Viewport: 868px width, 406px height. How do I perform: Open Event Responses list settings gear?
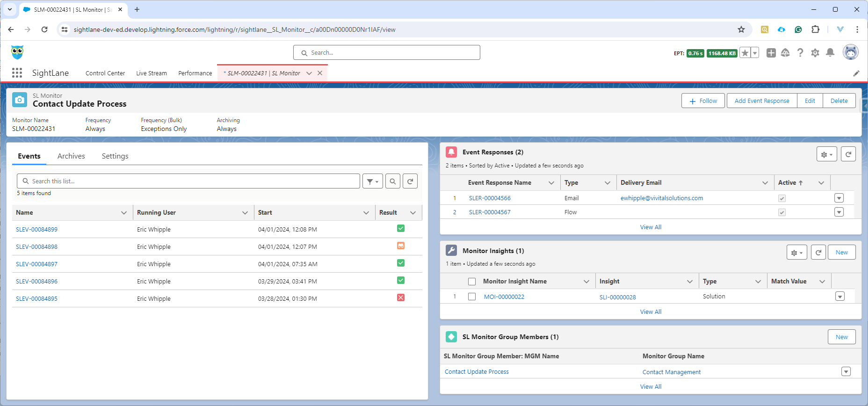tap(827, 154)
